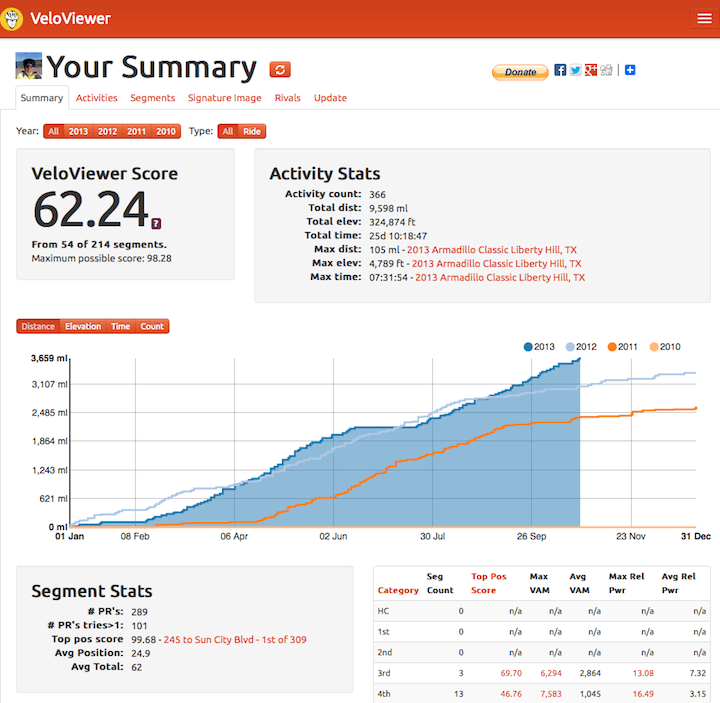Click the profile photo thumbnail
This screenshot has height=703, width=720.
click(x=28, y=67)
